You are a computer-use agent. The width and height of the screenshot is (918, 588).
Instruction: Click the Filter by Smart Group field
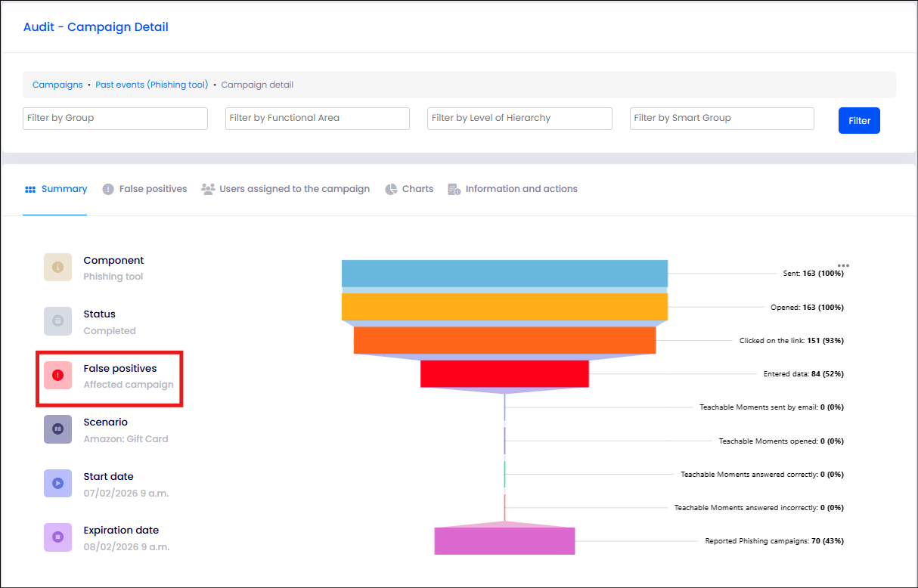[x=722, y=119]
